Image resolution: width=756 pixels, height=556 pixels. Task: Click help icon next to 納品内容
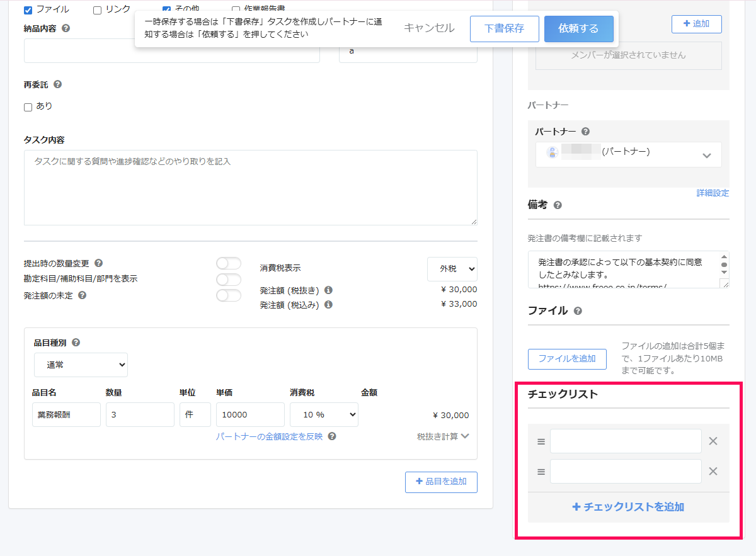coord(66,28)
